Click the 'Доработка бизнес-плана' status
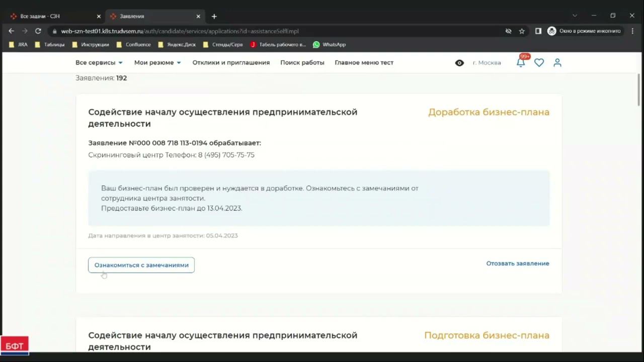Image resolution: width=644 pixels, height=362 pixels. click(489, 112)
